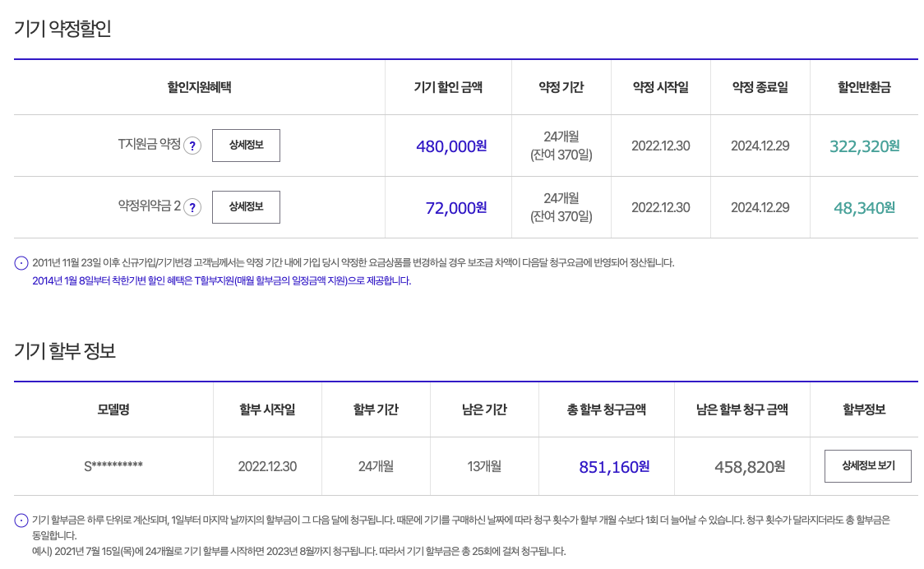
Task: Click the 851,160원 total installment amount
Action: (x=614, y=467)
